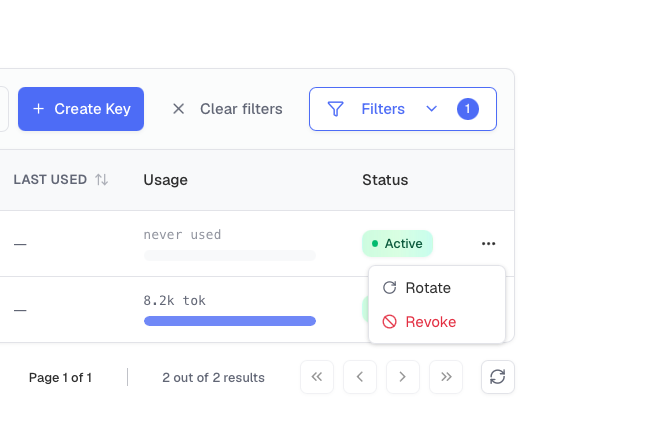Go to the previous page

[360, 377]
